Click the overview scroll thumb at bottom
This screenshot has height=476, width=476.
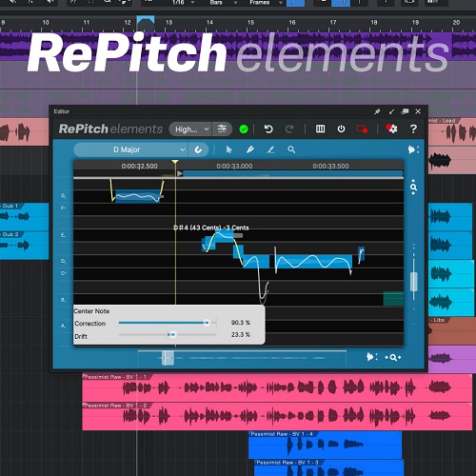click(168, 358)
